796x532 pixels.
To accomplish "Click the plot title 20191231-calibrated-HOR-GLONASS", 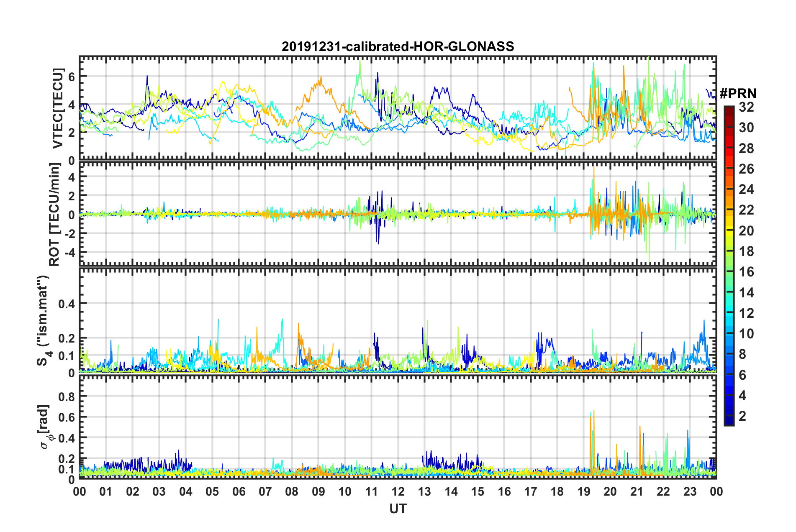I will [x=398, y=46].
